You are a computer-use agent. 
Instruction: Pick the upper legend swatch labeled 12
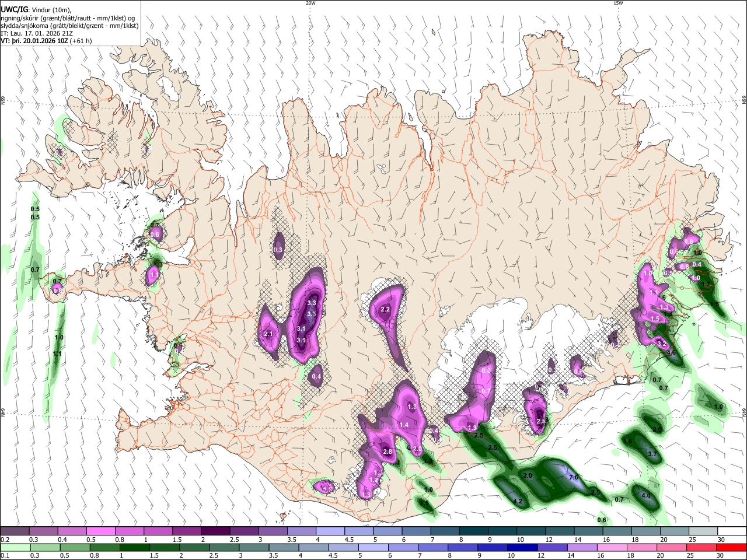pyautogui.click(x=559, y=531)
